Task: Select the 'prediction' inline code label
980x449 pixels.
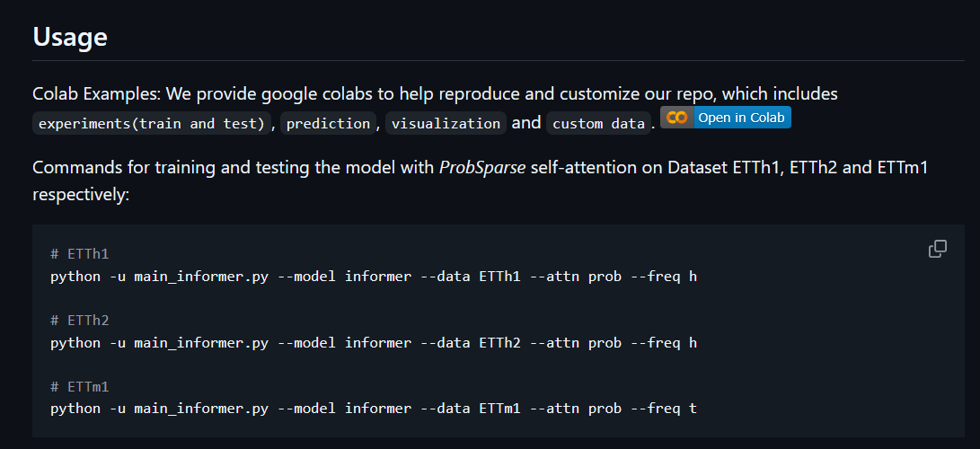Action: pos(328,124)
